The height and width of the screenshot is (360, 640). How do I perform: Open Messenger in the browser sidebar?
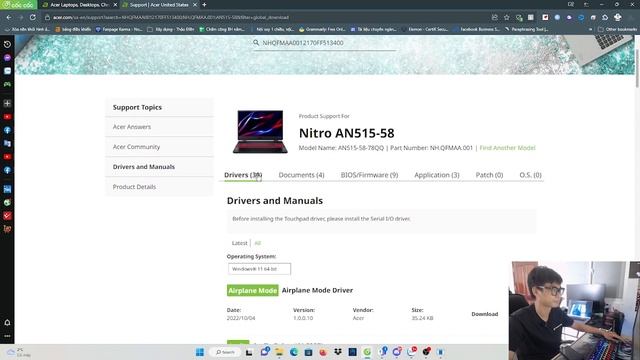click(x=7, y=58)
